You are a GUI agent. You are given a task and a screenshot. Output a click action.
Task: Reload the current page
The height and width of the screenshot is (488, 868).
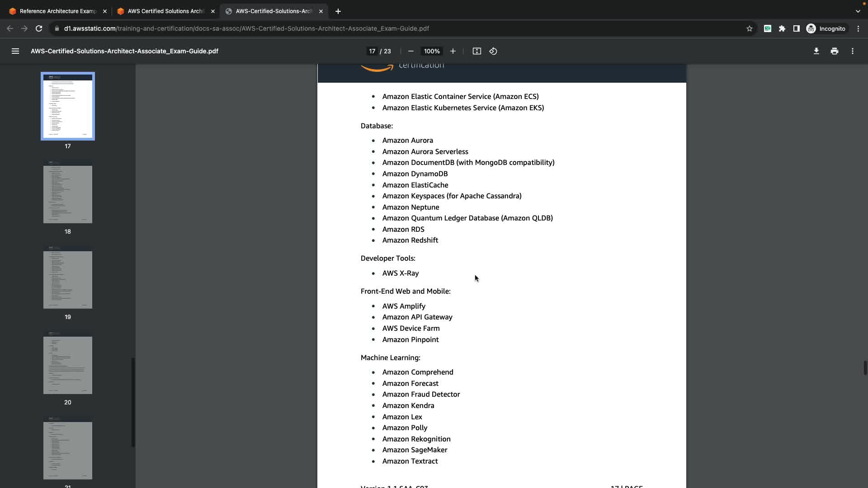pyautogui.click(x=39, y=28)
